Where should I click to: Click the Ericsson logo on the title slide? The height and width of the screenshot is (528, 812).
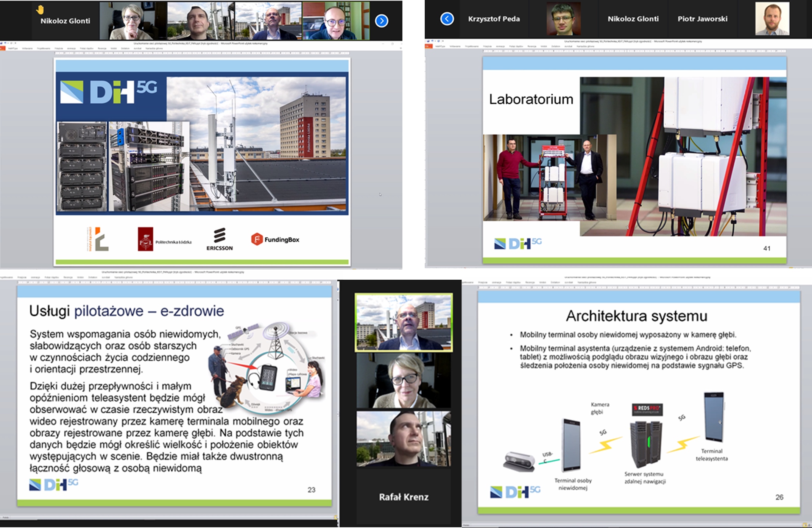tap(219, 239)
